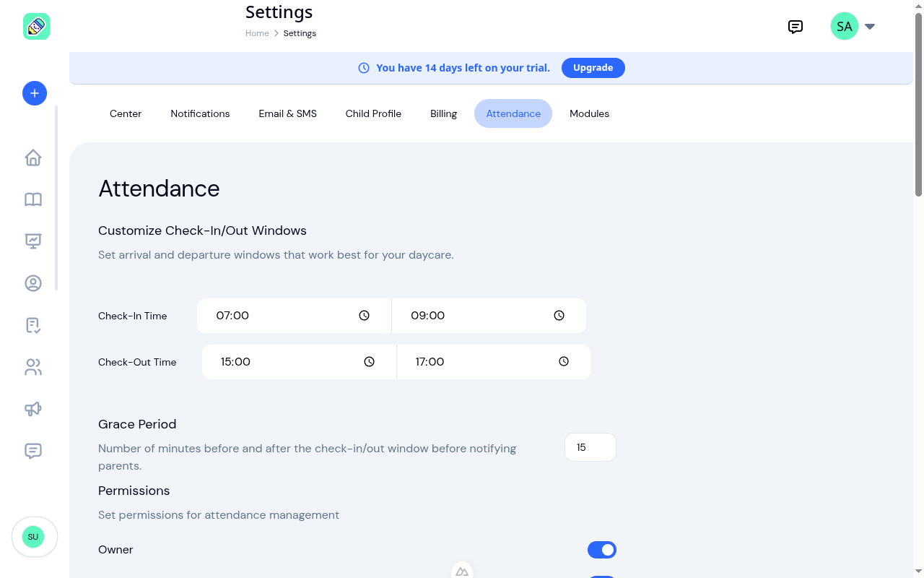Click the Owner permission label

115,550
